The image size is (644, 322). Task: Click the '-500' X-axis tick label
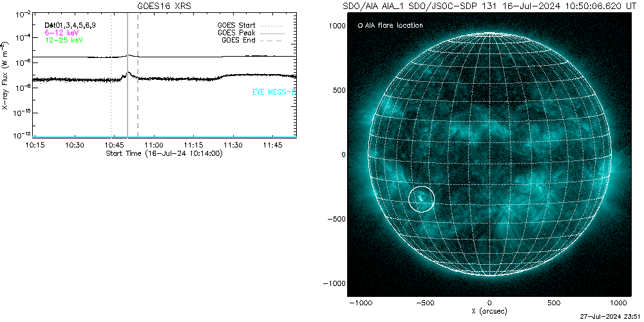point(424,303)
